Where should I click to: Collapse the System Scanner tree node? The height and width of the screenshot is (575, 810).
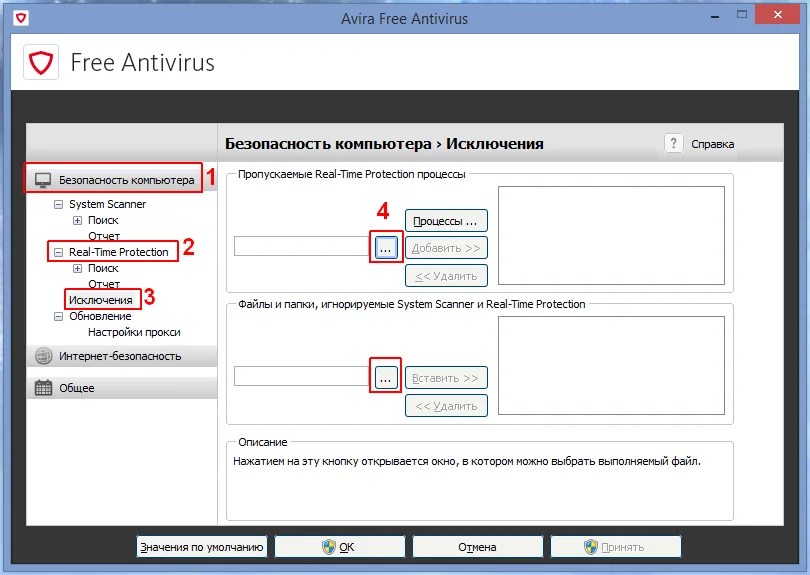58,204
